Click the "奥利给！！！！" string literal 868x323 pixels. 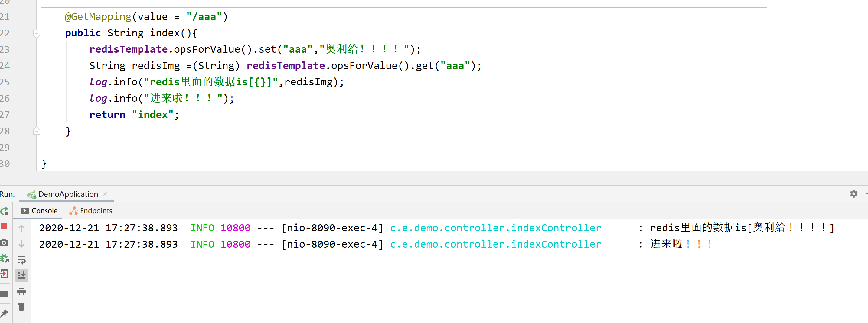tap(364, 49)
